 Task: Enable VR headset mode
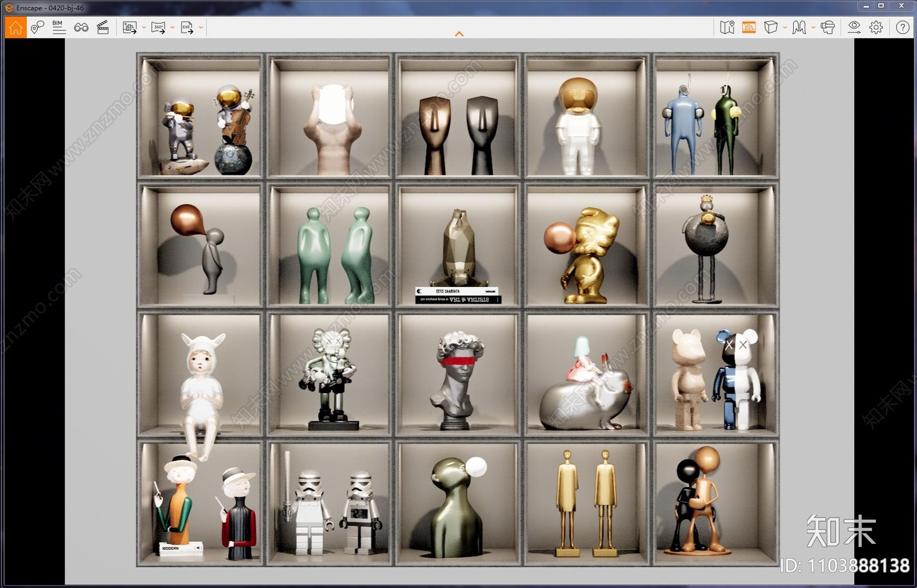point(828,28)
